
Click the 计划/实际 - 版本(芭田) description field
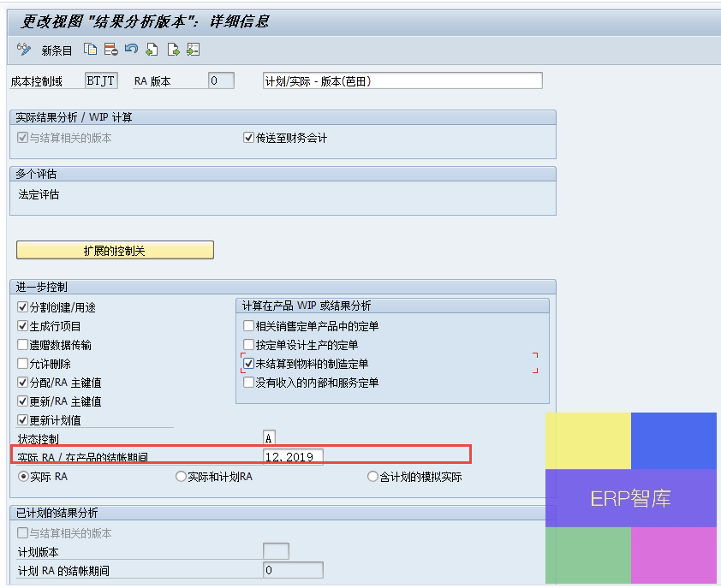point(402,81)
